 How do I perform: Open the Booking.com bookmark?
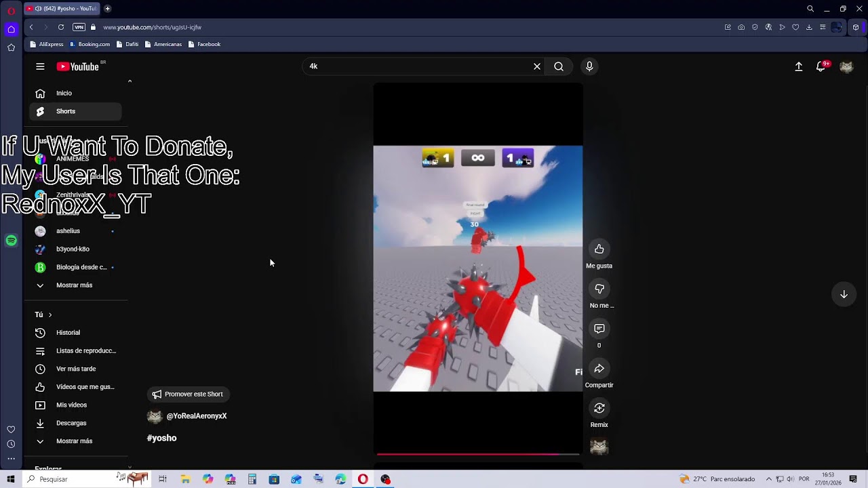click(x=90, y=44)
